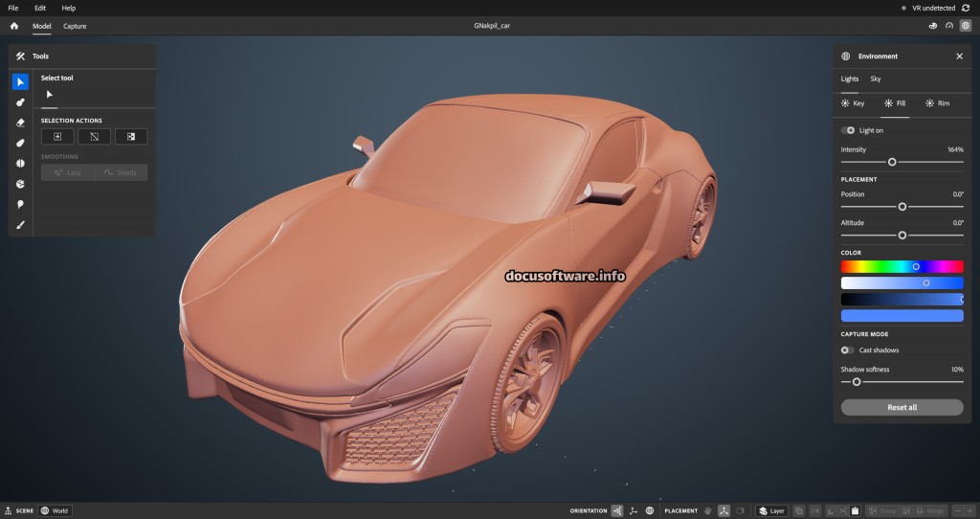The width and height of the screenshot is (980, 519).
Task: Select the Erase tool in Tools panel
Action: [x=20, y=123]
